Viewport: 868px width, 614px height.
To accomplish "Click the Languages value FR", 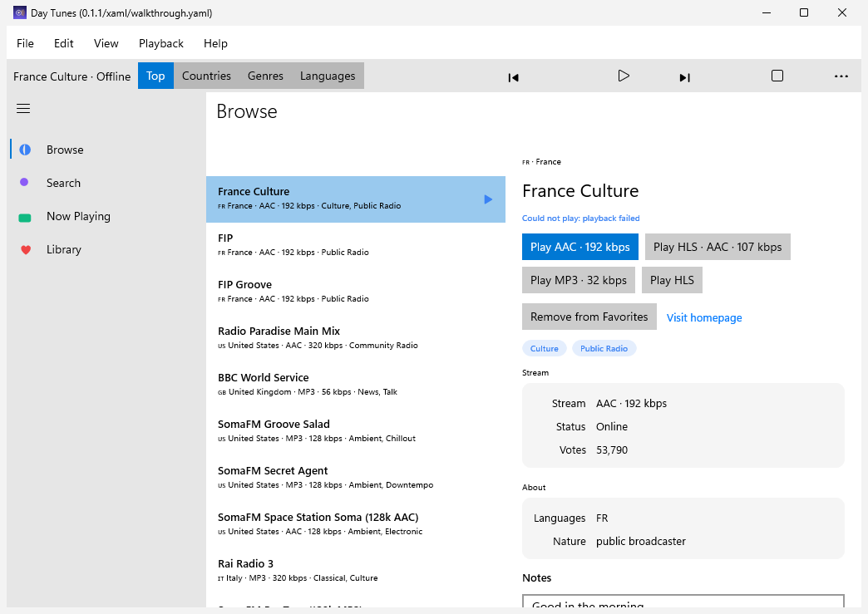I will point(602,518).
